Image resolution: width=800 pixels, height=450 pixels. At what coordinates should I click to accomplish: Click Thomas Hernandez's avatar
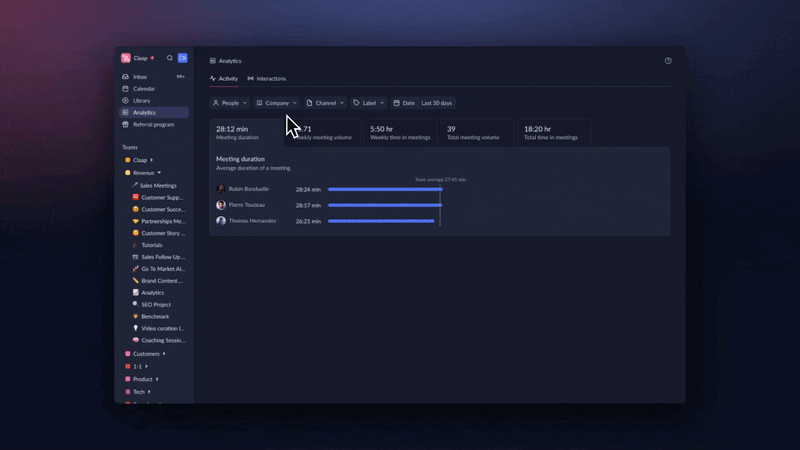tap(221, 221)
